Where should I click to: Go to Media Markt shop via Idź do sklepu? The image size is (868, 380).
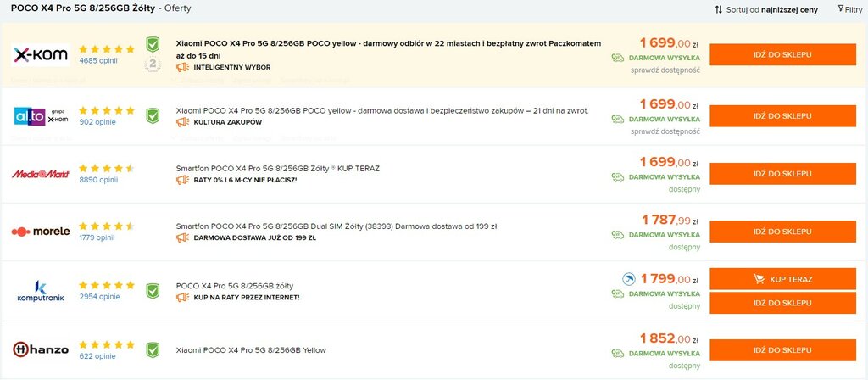pos(782,174)
